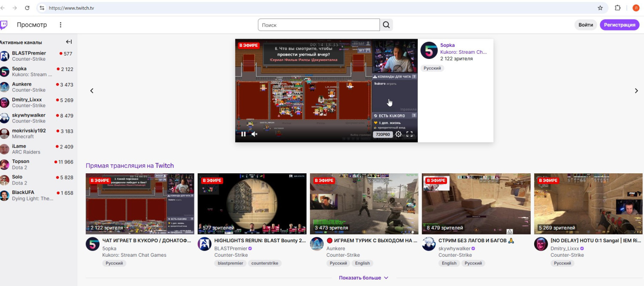644x286 pixels.
Task: Open player settings gear icon
Action: (x=398, y=134)
